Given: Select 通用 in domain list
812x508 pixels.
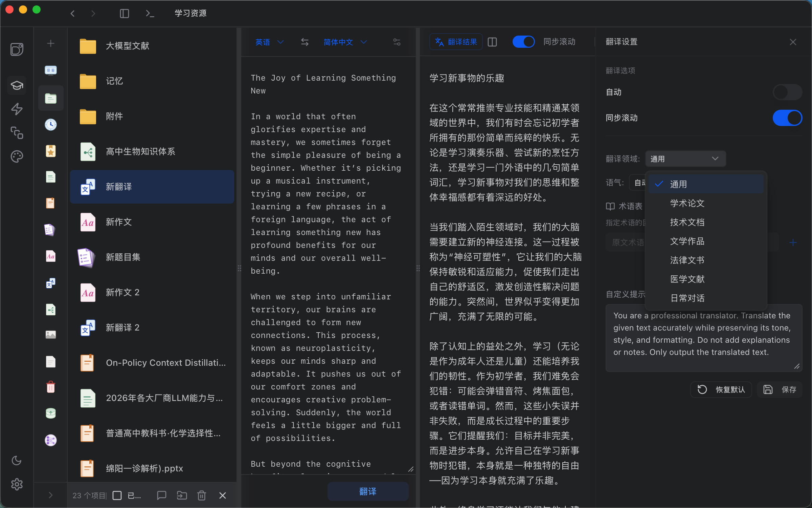Looking at the screenshot, I should click(706, 184).
